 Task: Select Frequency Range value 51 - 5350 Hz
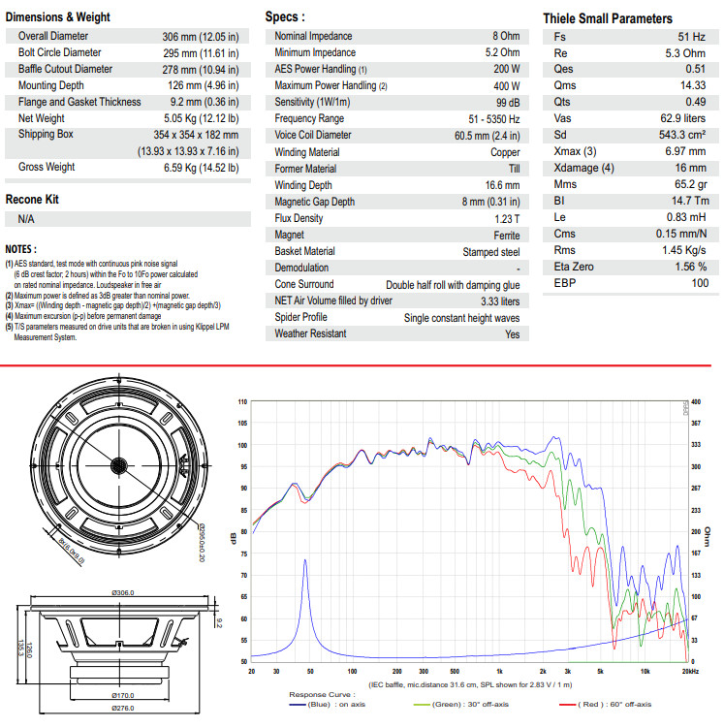494,119
